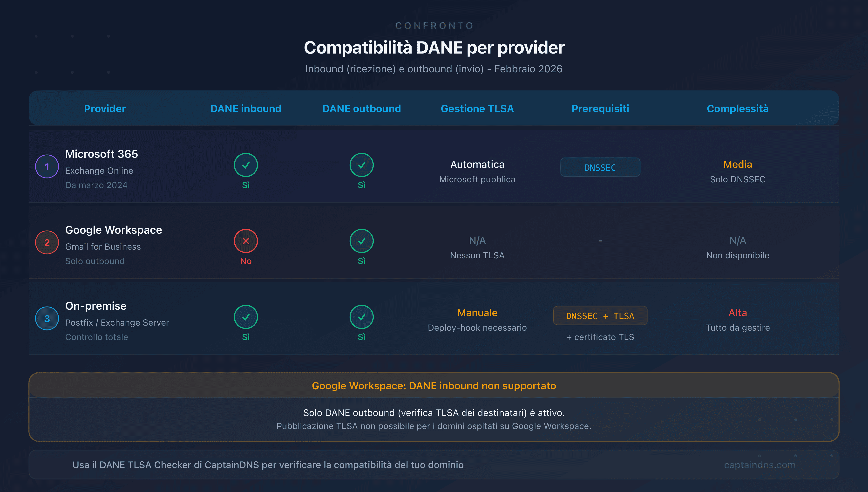This screenshot has height=492, width=868.
Task: Click the 'Solo outbound' note
Action: point(95,261)
